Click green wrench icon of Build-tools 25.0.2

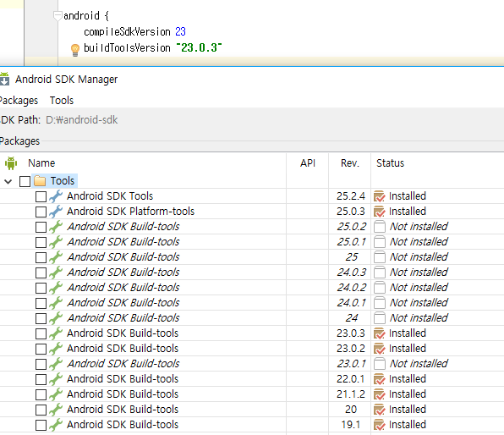pos(56,227)
